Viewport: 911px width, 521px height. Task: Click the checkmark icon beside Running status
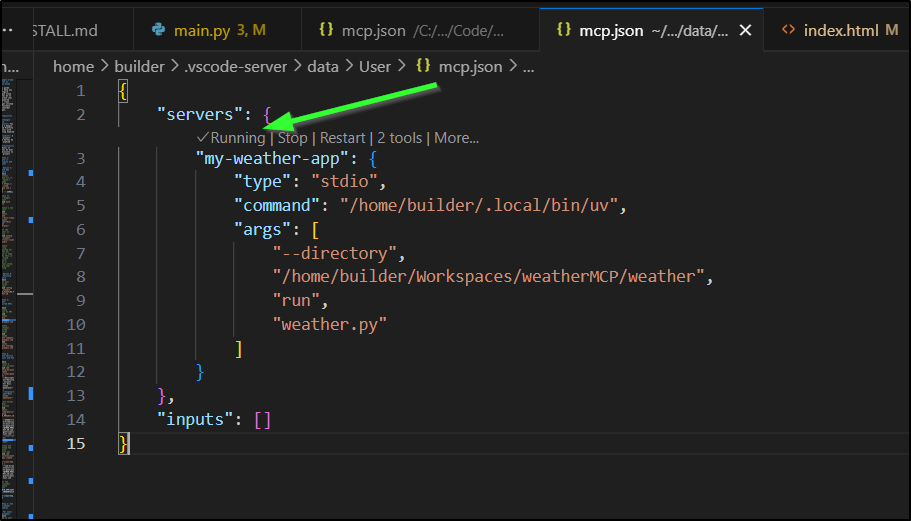(202, 138)
